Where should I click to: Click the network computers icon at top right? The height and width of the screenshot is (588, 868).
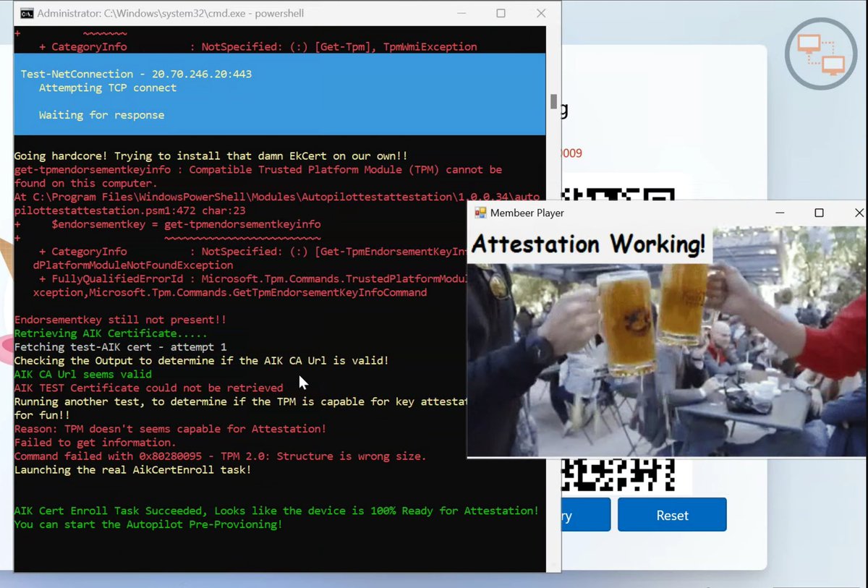[821, 53]
